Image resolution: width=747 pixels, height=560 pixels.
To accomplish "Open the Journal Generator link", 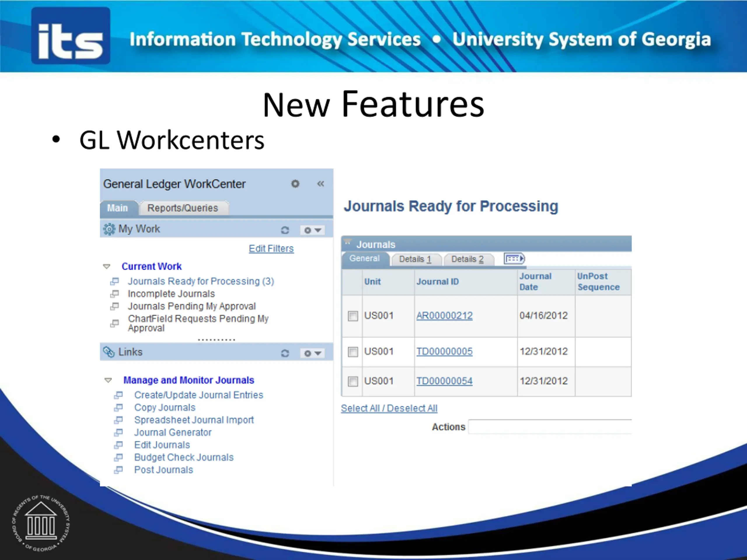I will [x=173, y=433].
